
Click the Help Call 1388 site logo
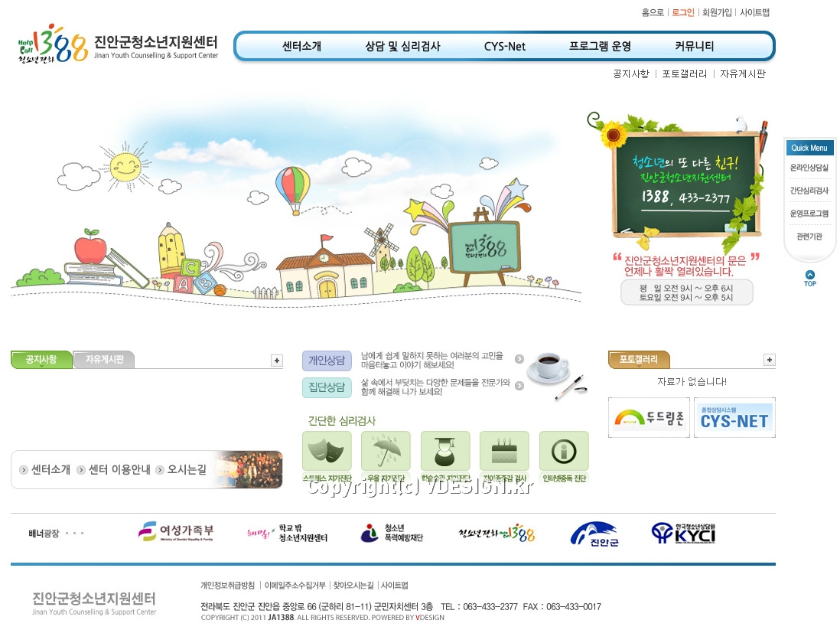tap(118, 44)
